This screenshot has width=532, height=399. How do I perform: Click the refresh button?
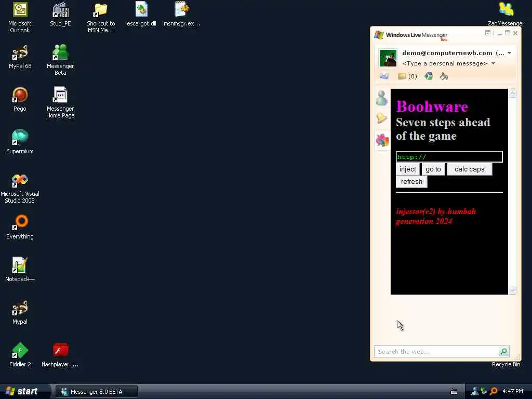click(411, 181)
